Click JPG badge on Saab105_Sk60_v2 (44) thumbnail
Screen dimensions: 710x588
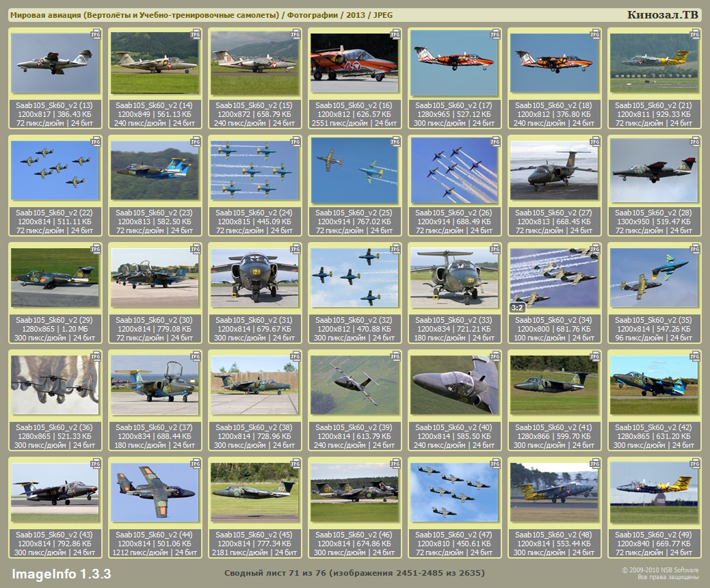pos(196,463)
